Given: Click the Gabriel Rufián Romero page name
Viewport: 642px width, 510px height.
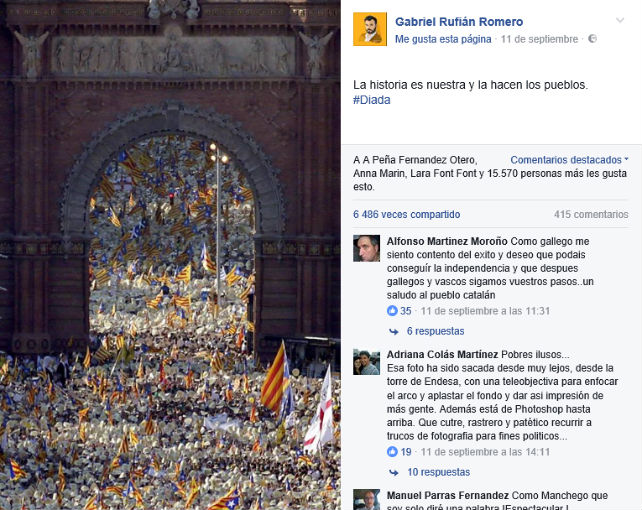Looking at the screenshot, I should pos(459,22).
